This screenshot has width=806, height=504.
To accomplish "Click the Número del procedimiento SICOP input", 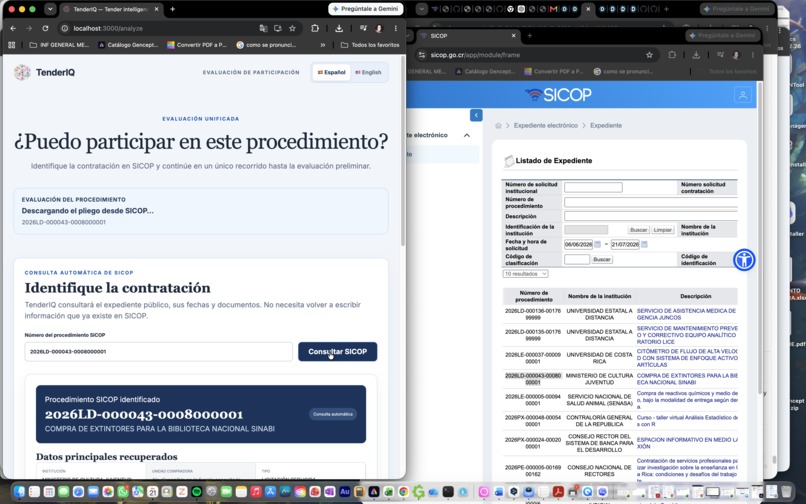I will [x=158, y=352].
